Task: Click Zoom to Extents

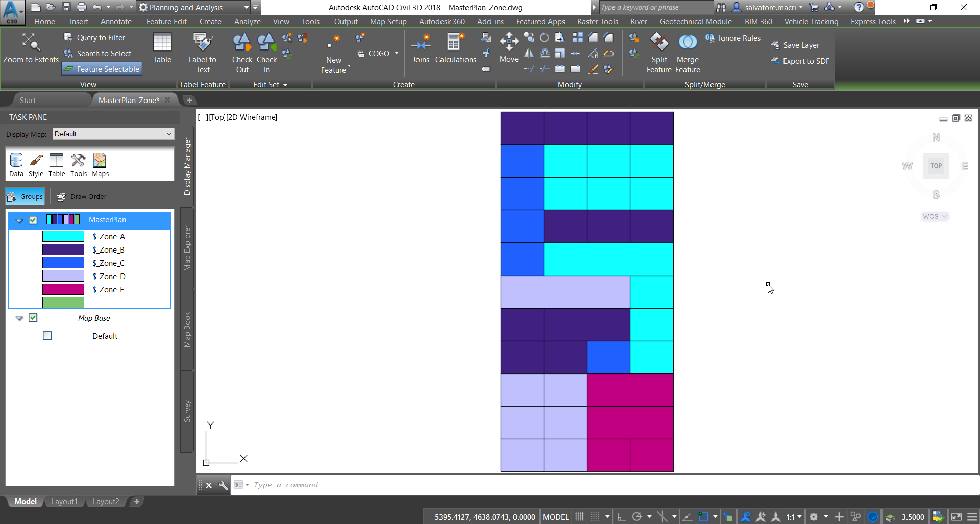Action: pos(30,48)
